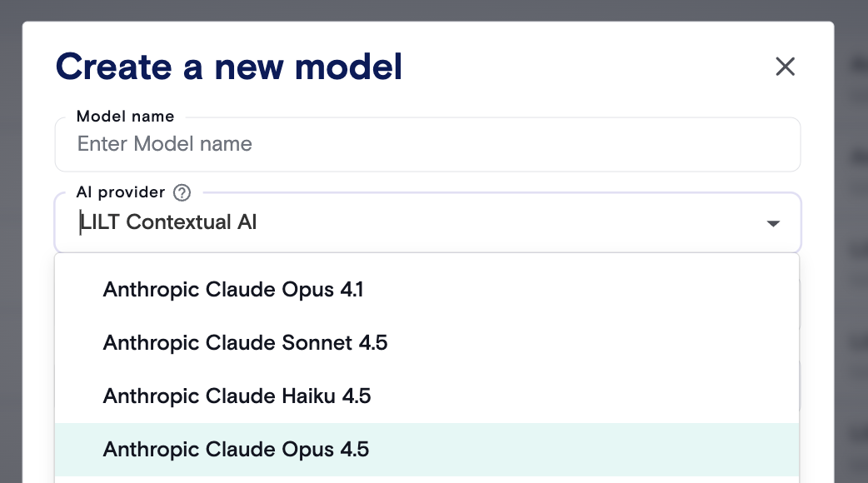Click the dimmed backdrop left of dialog
This screenshot has width=868, height=483.
(x=10, y=250)
